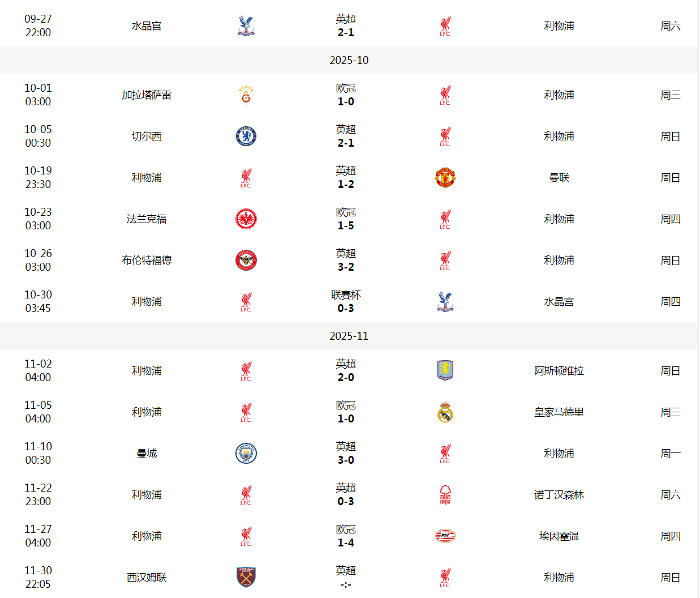
Task: Open the 切尔西 team link
Action: coord(147,136)
